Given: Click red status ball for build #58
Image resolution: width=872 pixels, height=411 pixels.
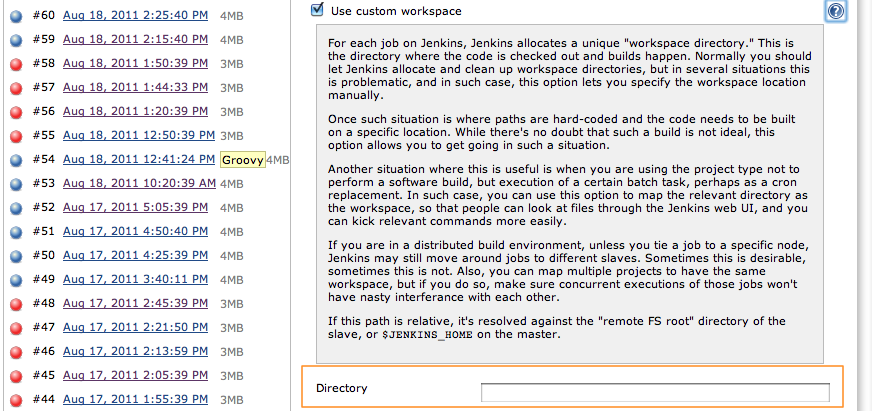Looking at the screenshot, I should pyautogui.click(x=16, y=65).
